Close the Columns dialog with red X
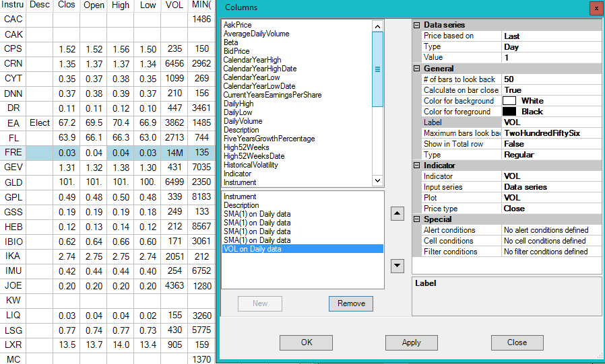 tap(596, 8)
